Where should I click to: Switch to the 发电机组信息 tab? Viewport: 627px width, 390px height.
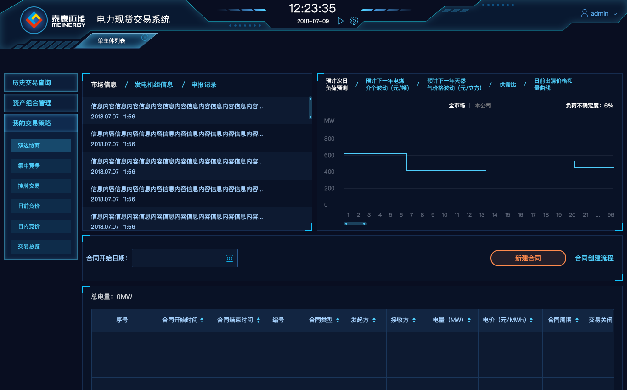154,85
